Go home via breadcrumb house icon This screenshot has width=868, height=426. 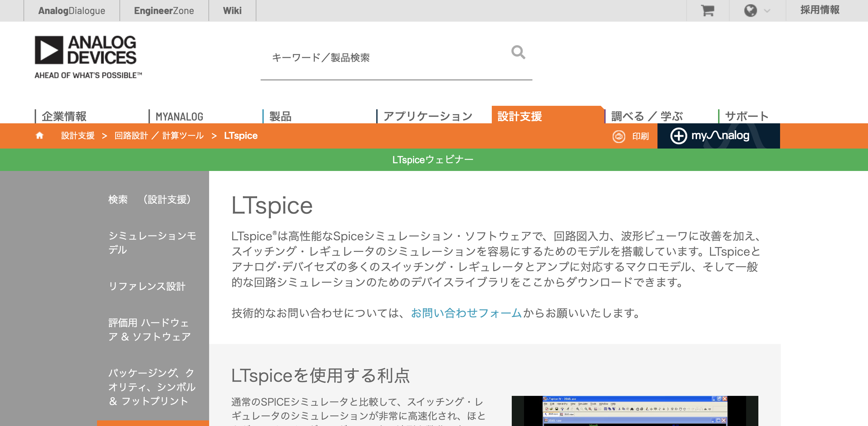pos(40,136)
